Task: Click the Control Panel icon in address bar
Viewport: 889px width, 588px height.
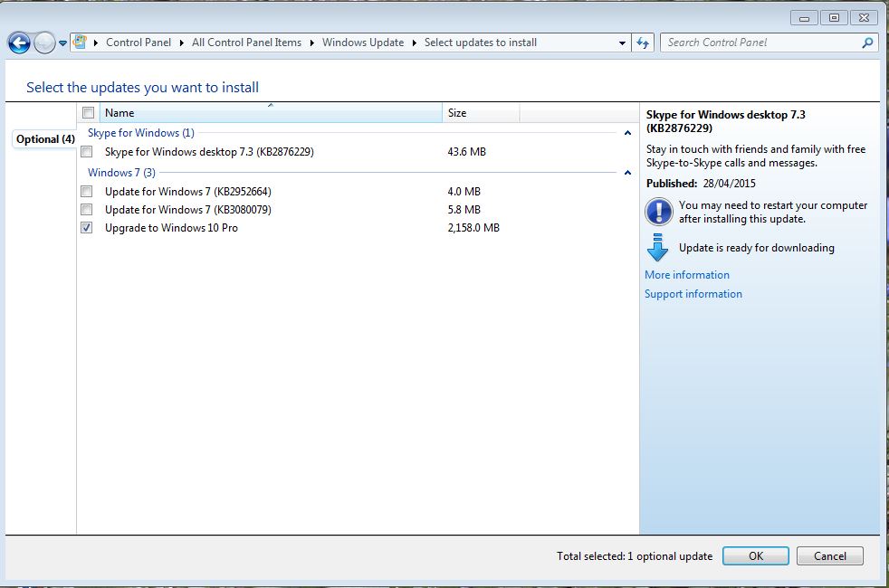Action: pyautogui.click(x=81, y=42)
